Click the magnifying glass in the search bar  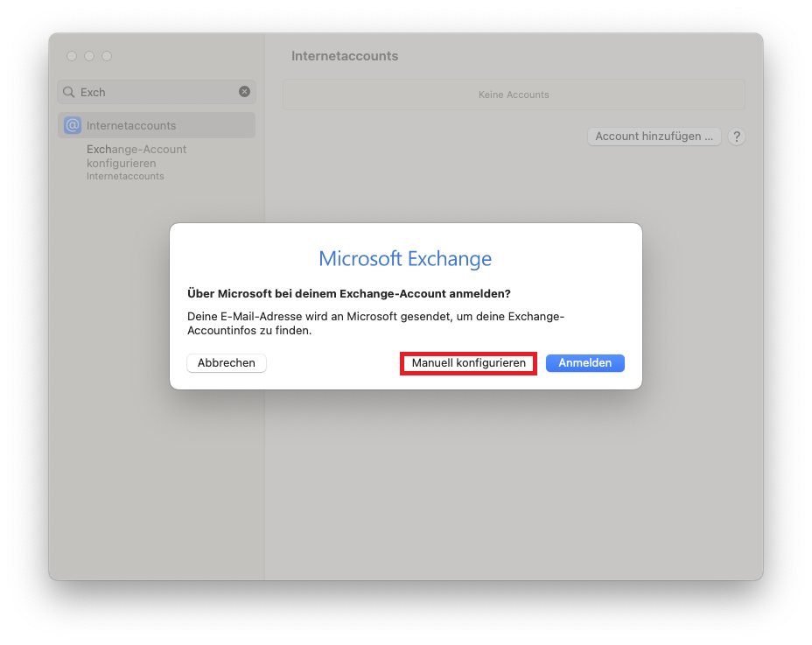coord(68,92)
